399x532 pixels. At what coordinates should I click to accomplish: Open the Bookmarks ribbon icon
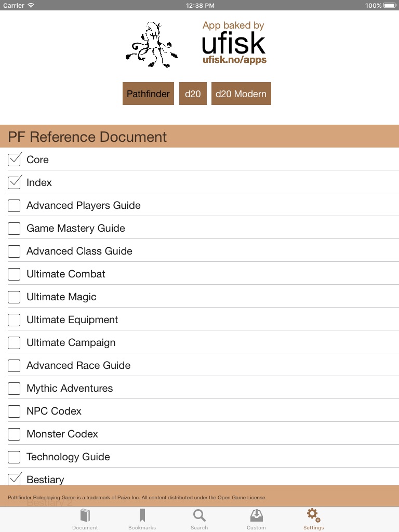[x=142, y=515]
